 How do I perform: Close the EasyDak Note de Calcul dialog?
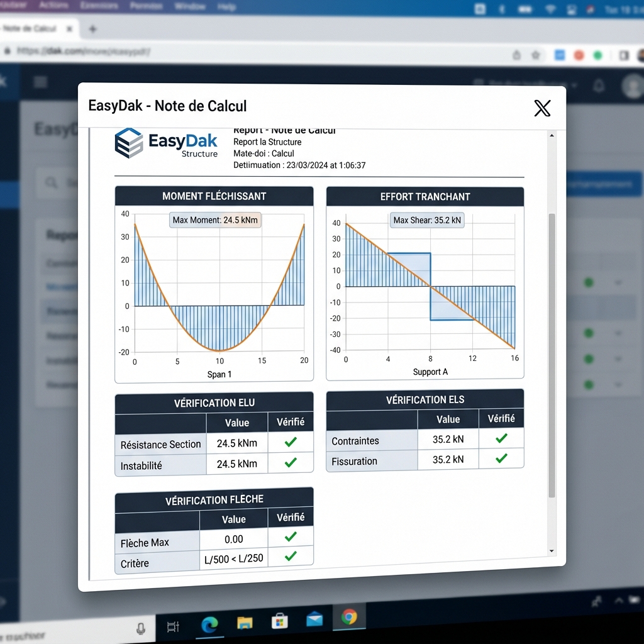pos(542,108)
